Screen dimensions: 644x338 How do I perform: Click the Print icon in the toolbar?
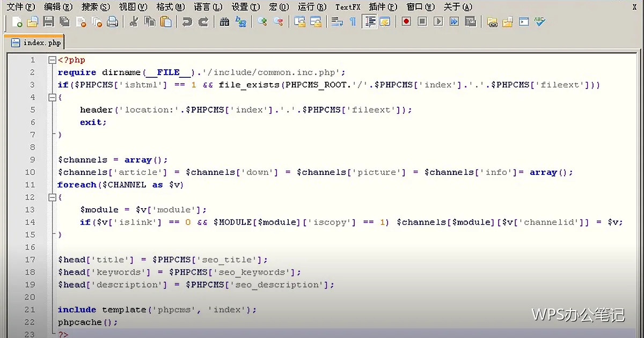pos(112,22)
